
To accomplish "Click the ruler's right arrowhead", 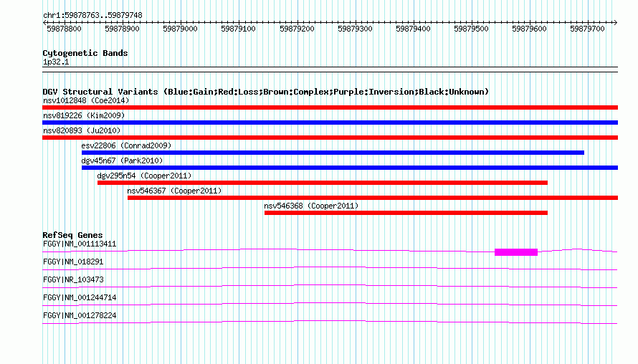I will [x=616, y=23].
